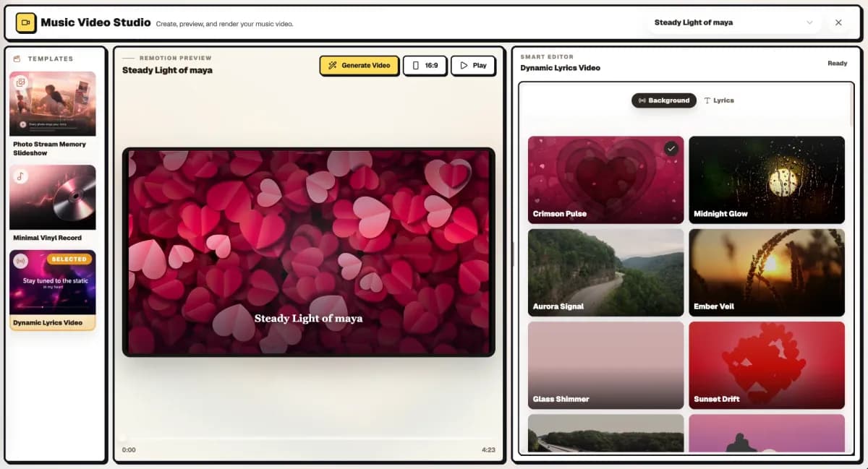This screenshot has height=469, width=868.
Task: Click the checkmark badge on Crimson Pulse
Action: [671, 148]
